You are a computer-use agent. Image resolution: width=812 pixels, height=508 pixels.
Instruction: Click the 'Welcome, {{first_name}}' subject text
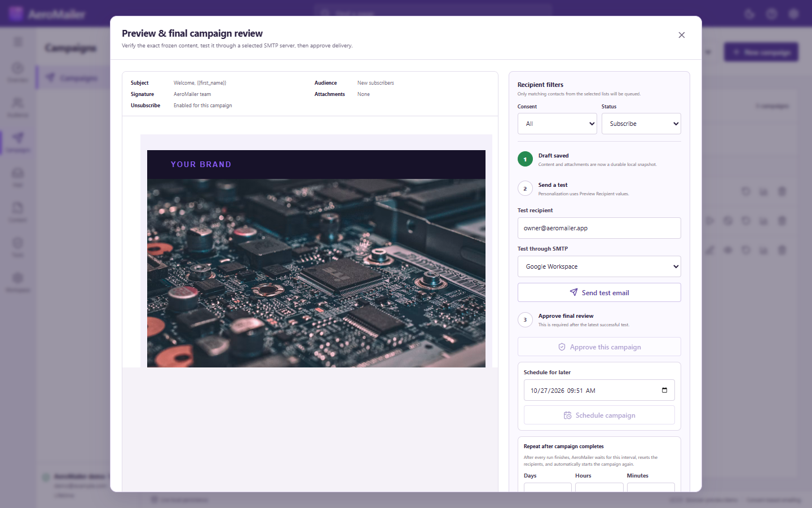pyautogui.click(x=200, y=83)
